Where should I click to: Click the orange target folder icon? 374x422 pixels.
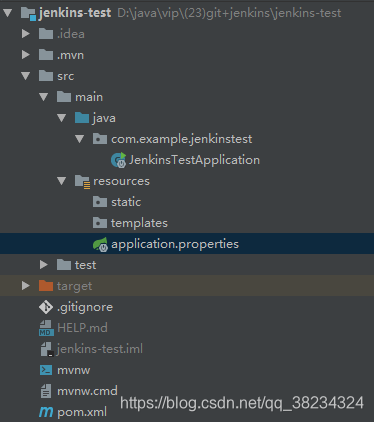pos(46,286)
